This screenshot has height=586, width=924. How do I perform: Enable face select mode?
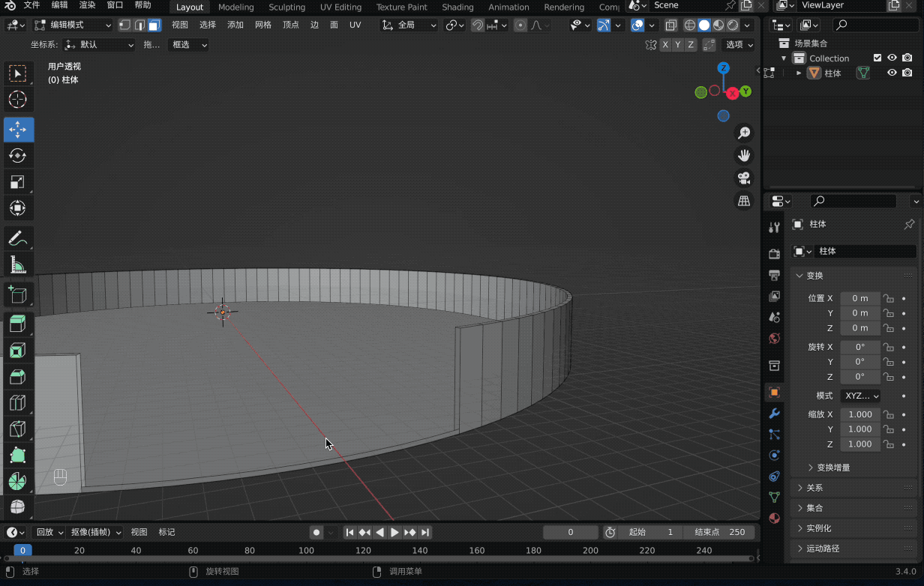click(x=154, y=25)
